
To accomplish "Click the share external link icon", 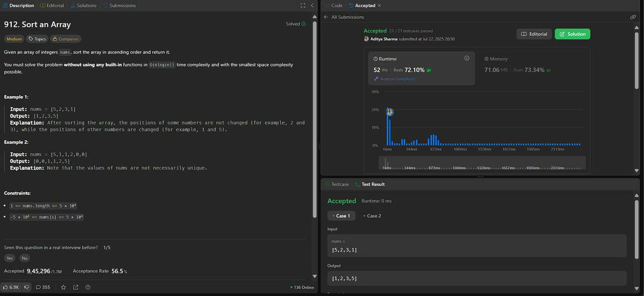I will coord(76,287).
